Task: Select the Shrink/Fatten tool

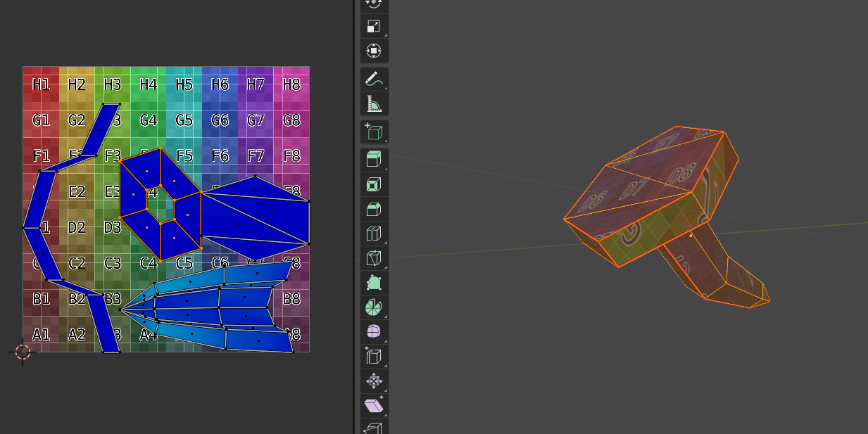Action: pyautogui.click(x=374, y=381)
